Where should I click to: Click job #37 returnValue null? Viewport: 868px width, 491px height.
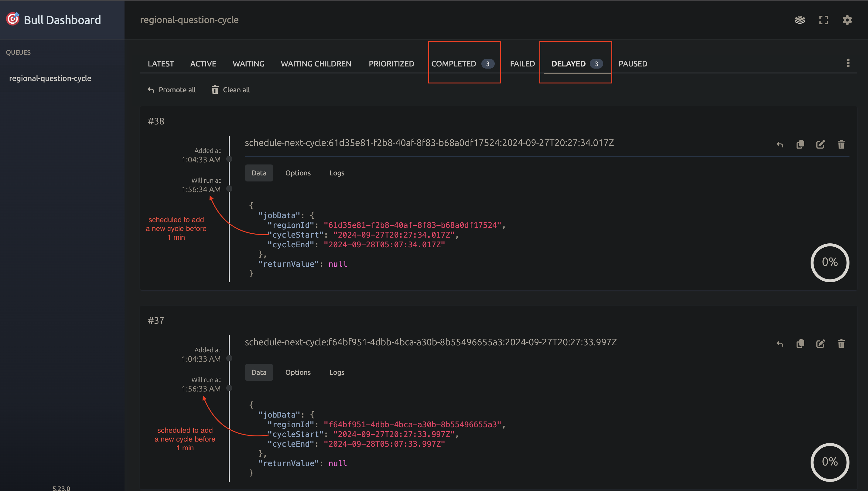[338, 463]
